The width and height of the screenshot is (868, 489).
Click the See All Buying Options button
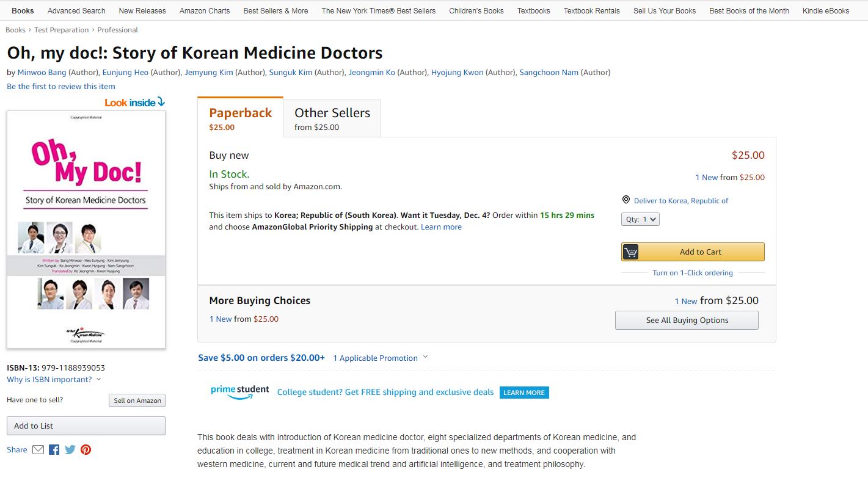coord(687,321)
